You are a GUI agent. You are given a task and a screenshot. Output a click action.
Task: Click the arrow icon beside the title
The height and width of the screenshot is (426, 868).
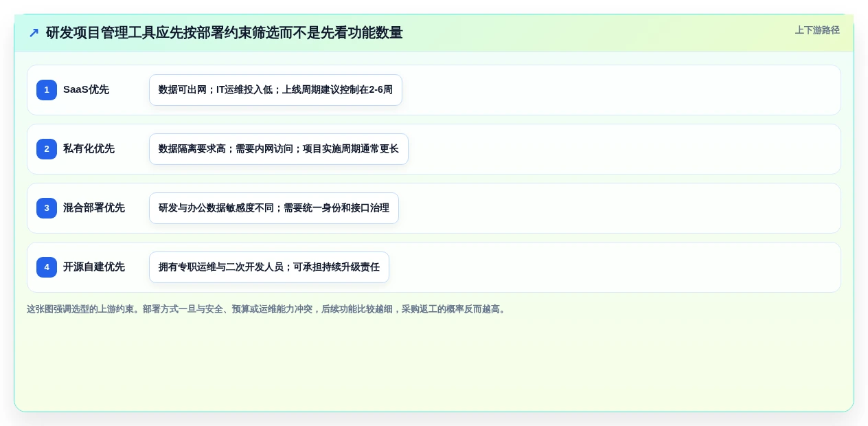[x=34, y=33]
